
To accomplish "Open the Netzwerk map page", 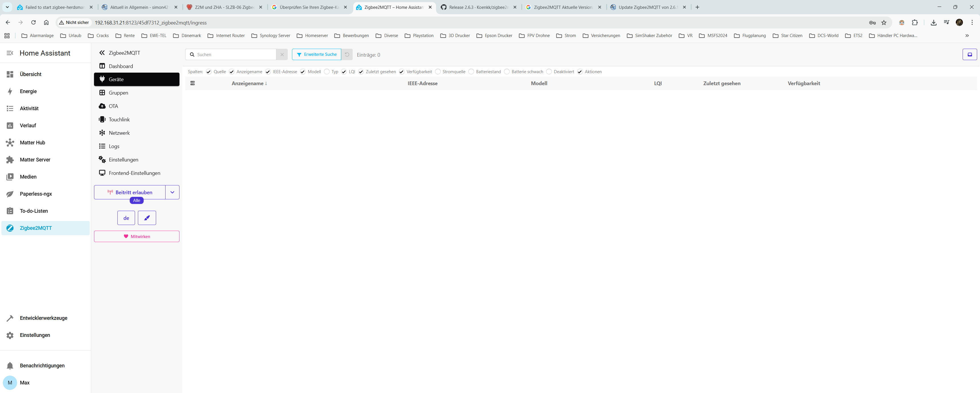I will 119,133.
